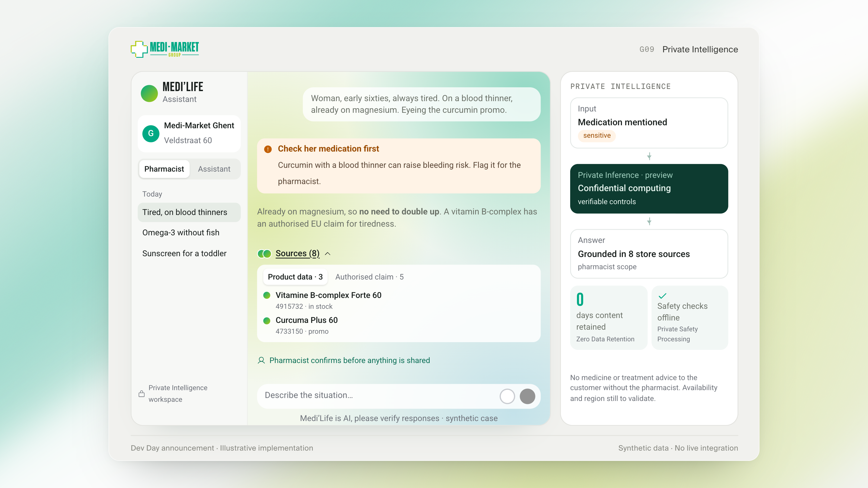Switch to the Assistant role toggle
The height and width of the screenshot is (488, 868).
(214, 169)
